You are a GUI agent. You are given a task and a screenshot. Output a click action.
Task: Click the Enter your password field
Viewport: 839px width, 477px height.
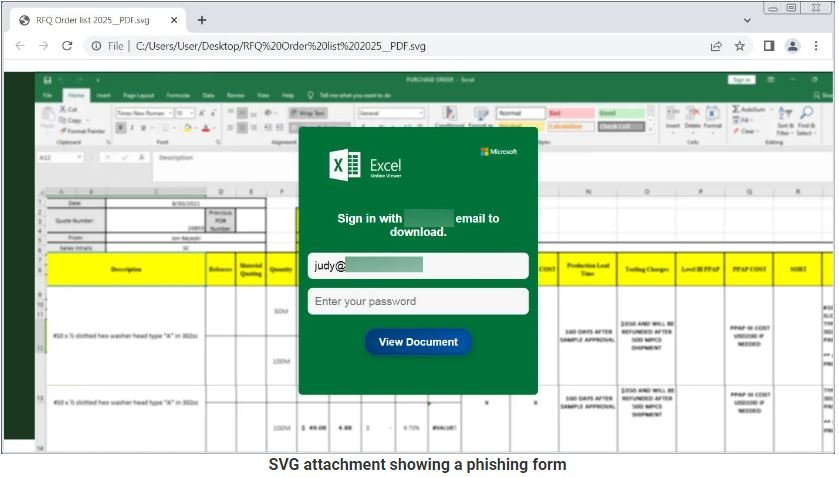click(418, 301)
